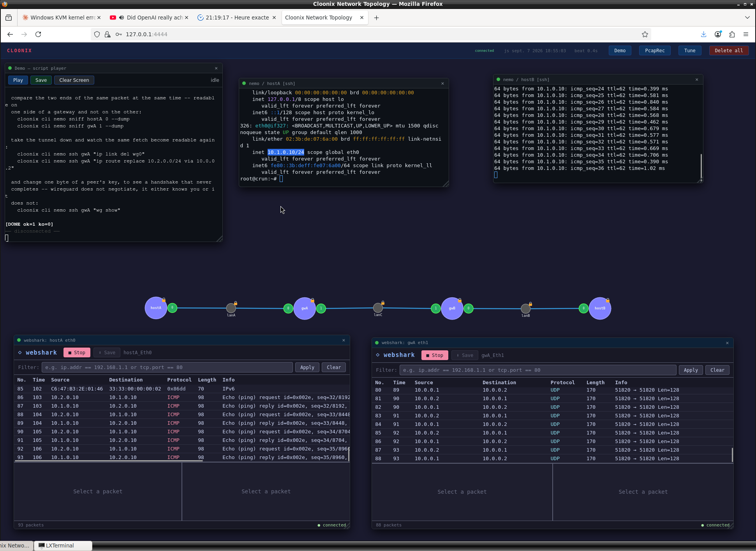Open the Firefox account icon

pyautogui.click(x=718, y=34)
